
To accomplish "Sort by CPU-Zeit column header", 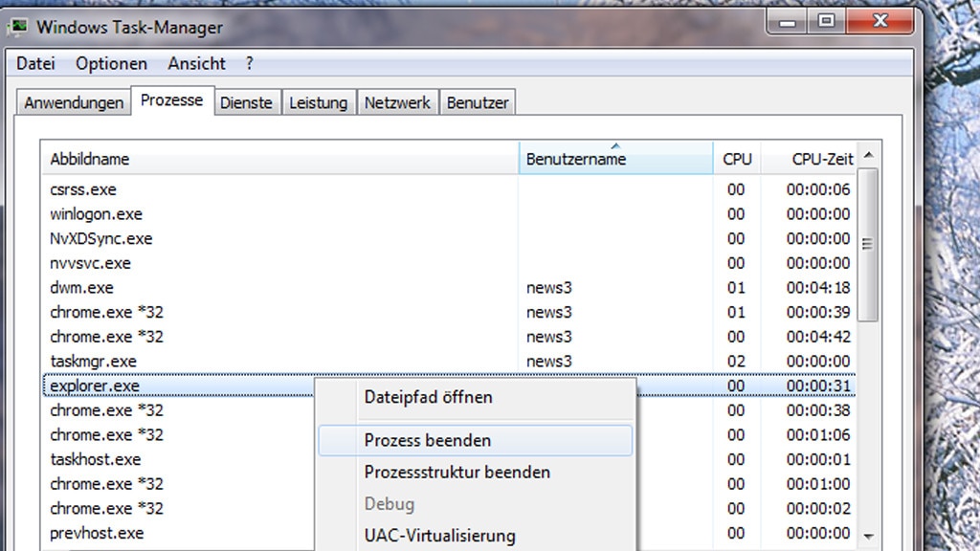I will [x=810, y=159].
